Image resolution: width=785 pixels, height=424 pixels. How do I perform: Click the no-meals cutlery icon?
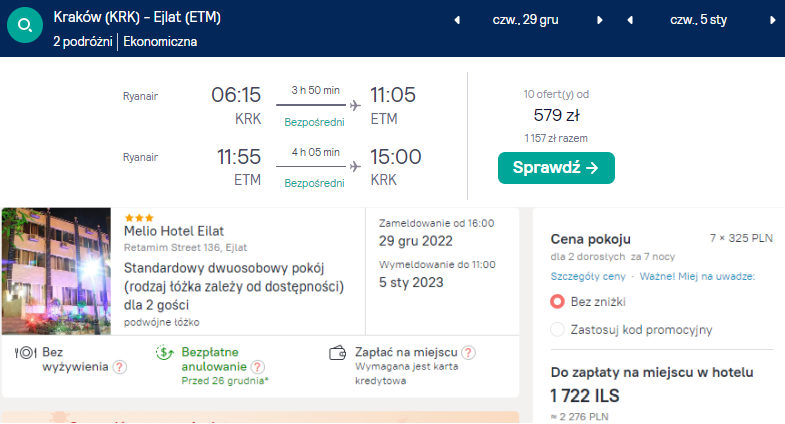[26, 353]
